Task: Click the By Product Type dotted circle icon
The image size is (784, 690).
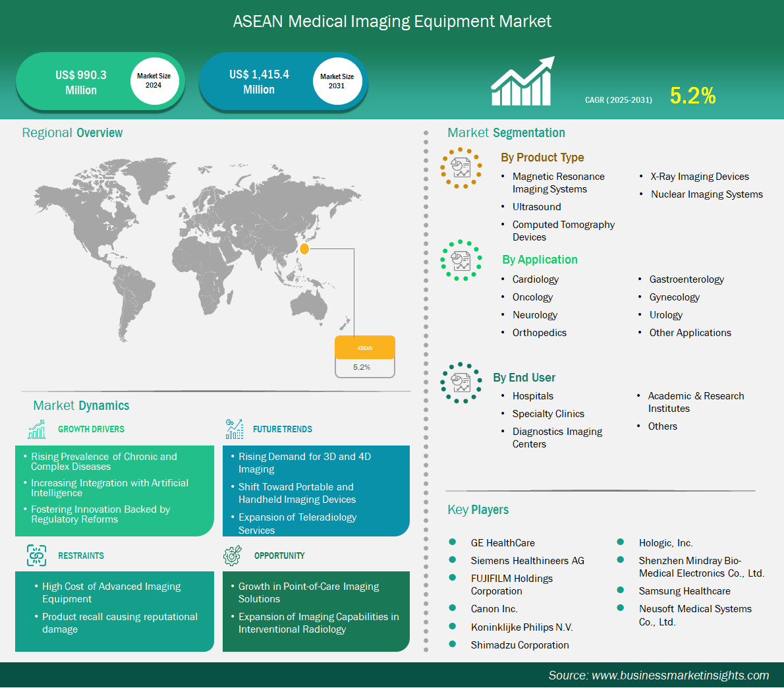Action: click(461, 168)
